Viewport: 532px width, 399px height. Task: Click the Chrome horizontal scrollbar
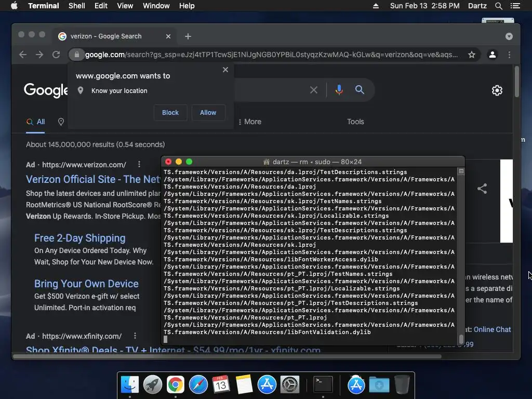point(227,356)
